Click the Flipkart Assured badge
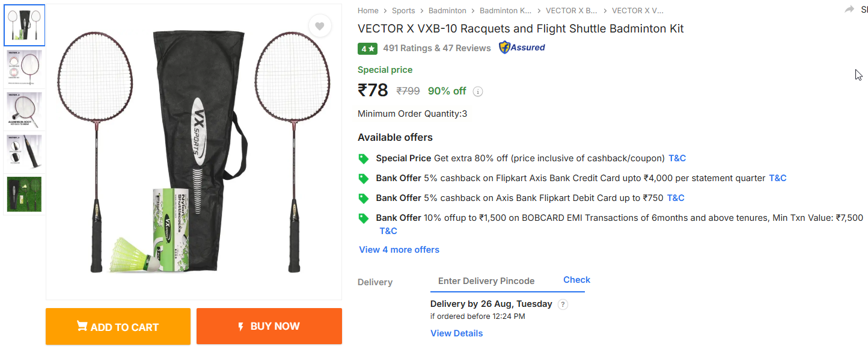This screenshot has width=868, height=352. pyautogui.click(x=522, y=48)
